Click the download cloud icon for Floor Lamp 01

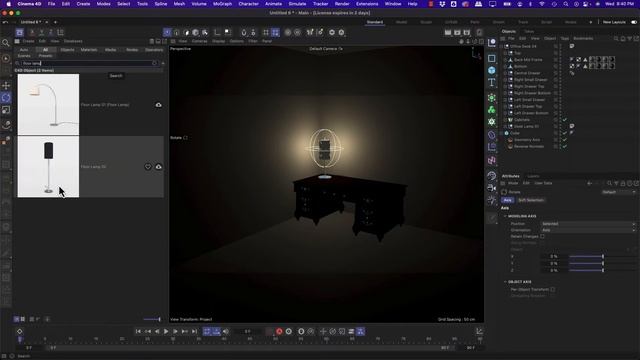click(x=158, y=105)
